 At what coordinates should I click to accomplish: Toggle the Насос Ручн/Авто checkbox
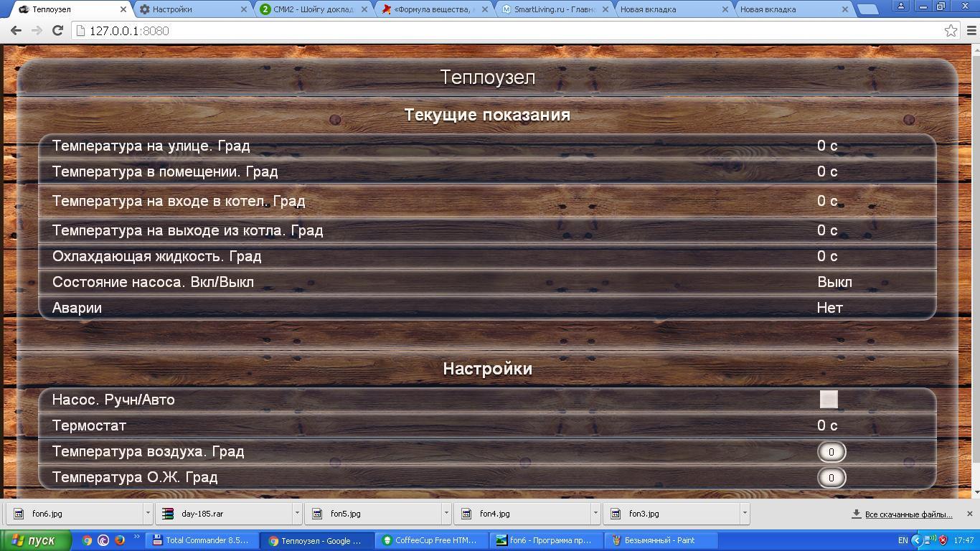(829, 400)
